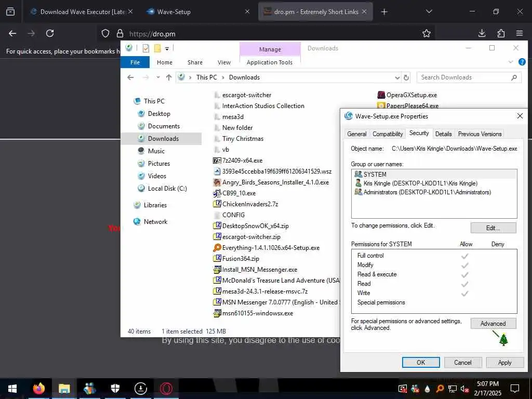Select OperaGXSetup.exe file
532x399 pixels.
(x=407, y=95)
